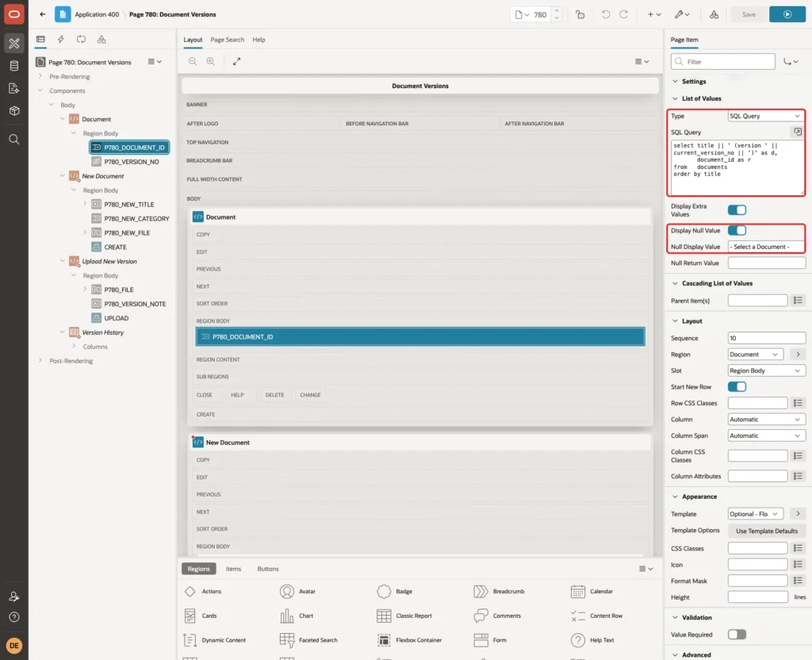Image resolution: width=812 pixels, height=660 pixels.
Task: Increment the page number stepper up
Action: (x=557, y=11)
